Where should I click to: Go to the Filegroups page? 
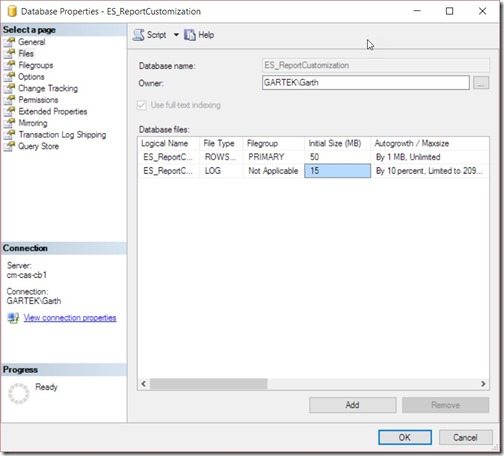click(36, 65)
